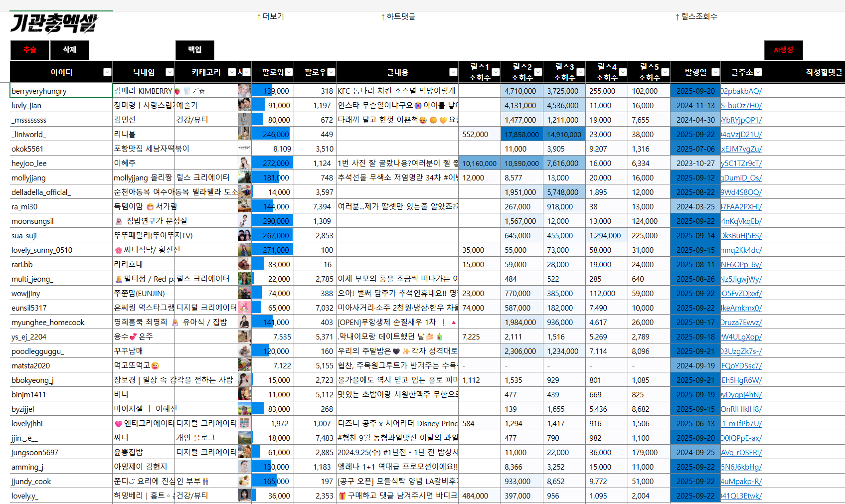845x504 pixels.
Task: Open the 릴스1 조회수 filter dropdown
Action: pyautogui.click(x=496, y=72)
